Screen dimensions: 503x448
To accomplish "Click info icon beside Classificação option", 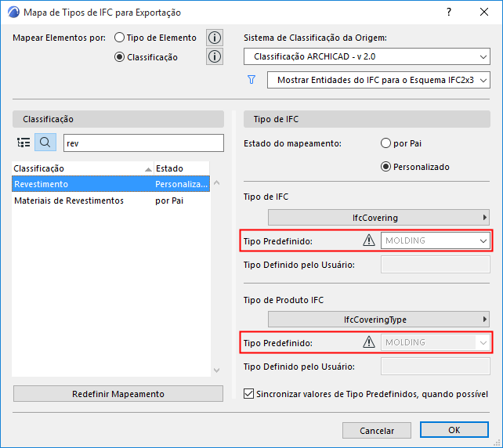I will [x=215, y=56].
